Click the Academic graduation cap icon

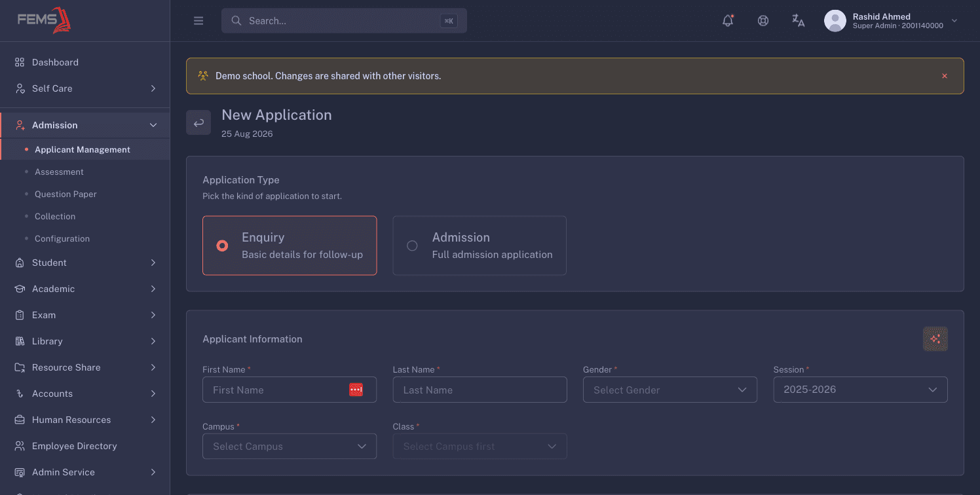pos(20,289)
